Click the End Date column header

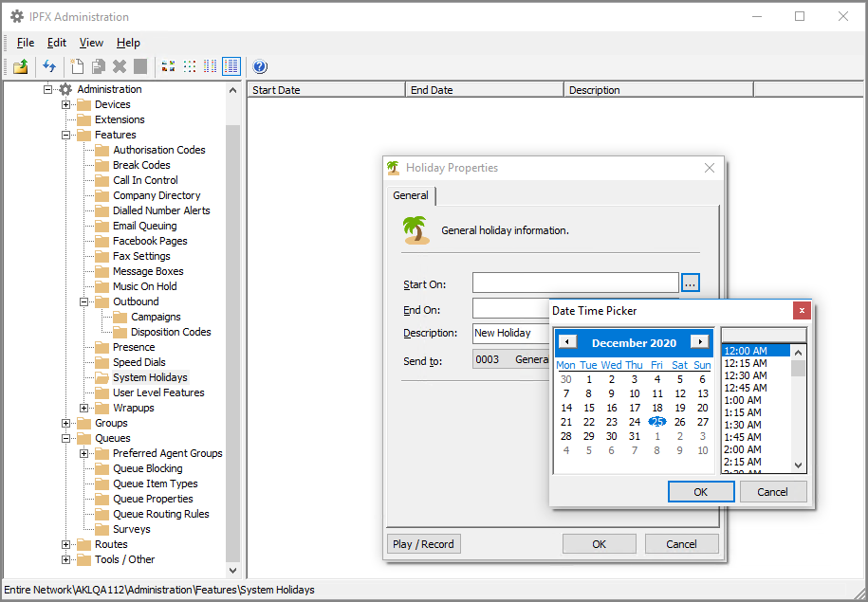click(x=485, y=90)
